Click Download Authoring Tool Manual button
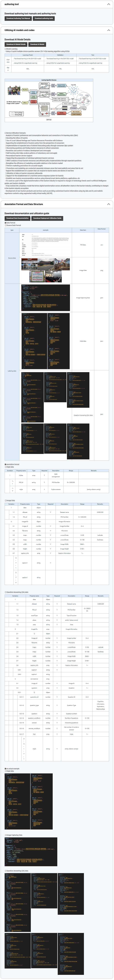 (x=18, y=18)
